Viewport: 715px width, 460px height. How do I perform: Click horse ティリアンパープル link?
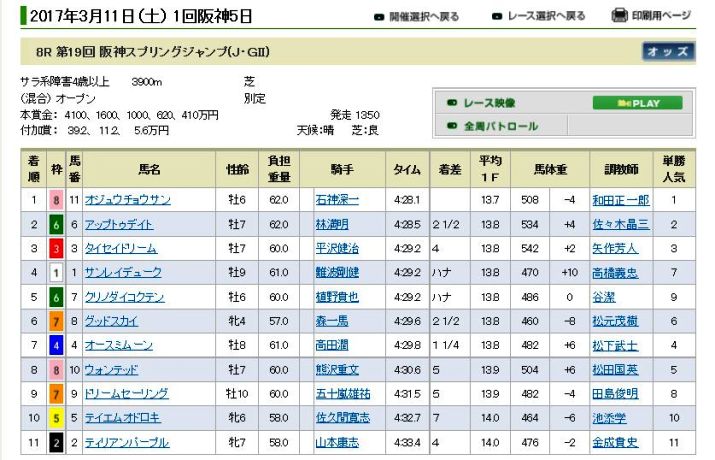pyautogui.click(x=126, y=442)
